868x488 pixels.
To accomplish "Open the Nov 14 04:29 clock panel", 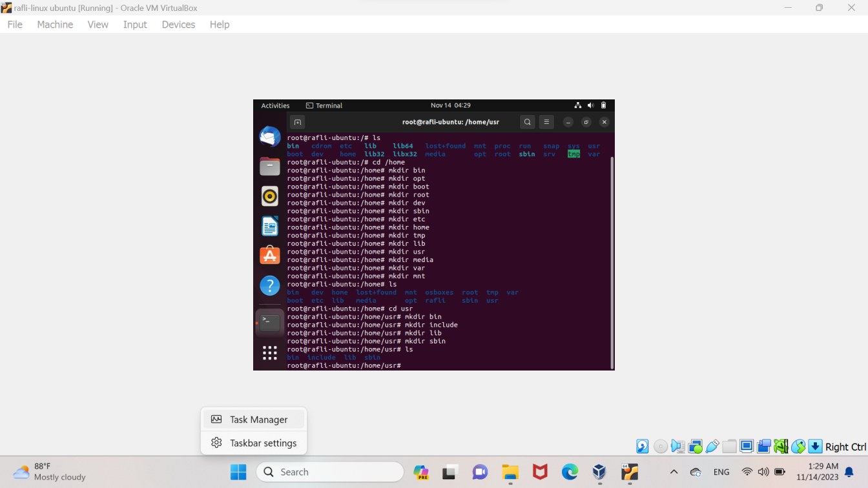I will 450,105.
